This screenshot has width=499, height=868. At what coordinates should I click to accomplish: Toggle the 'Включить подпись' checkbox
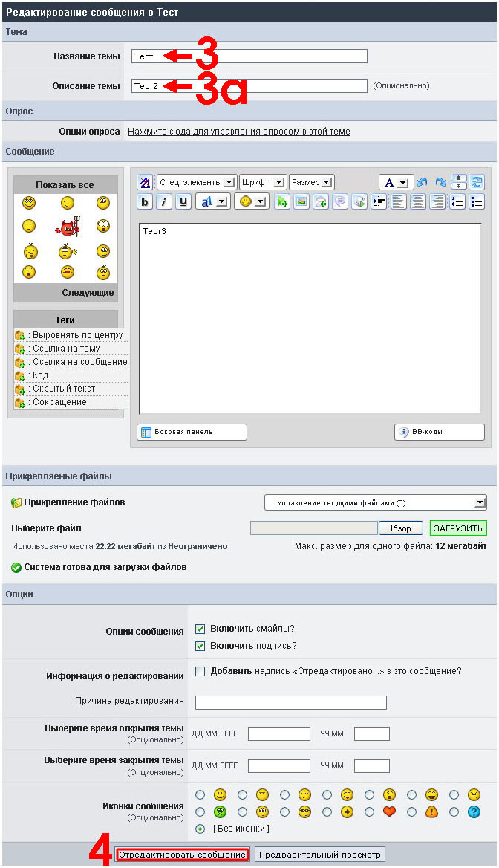coord(200,646)
